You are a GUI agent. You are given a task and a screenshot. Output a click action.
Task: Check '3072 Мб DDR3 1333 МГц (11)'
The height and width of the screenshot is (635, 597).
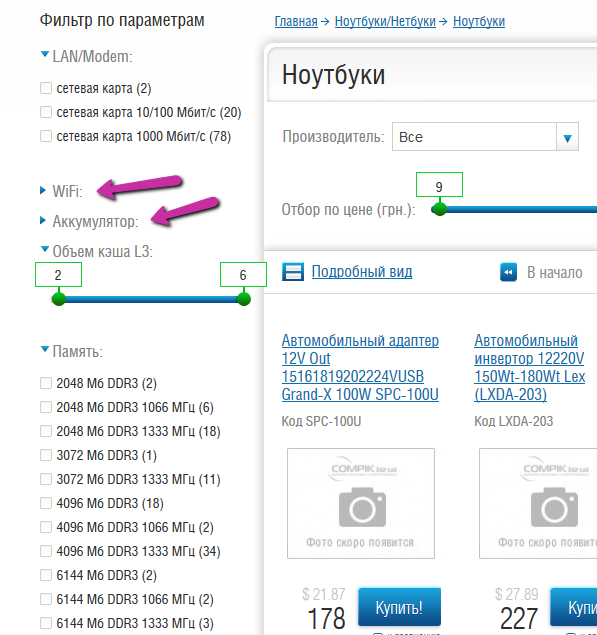46,479
